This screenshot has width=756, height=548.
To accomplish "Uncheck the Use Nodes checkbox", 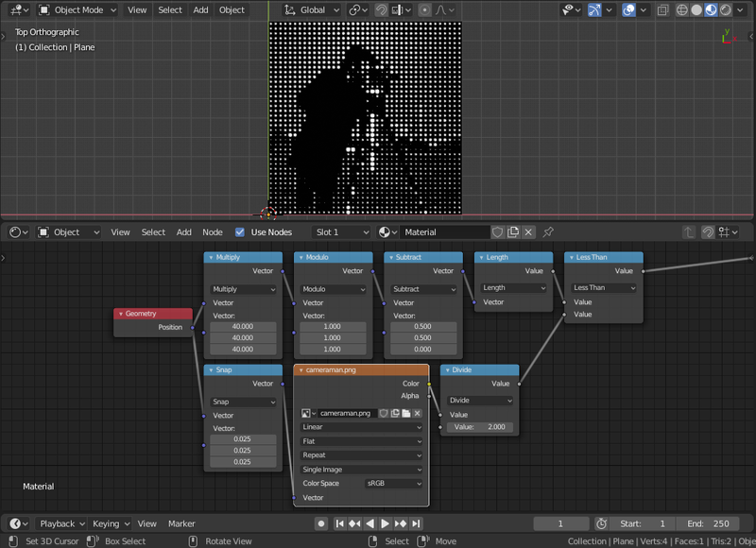I will [239, 231].
